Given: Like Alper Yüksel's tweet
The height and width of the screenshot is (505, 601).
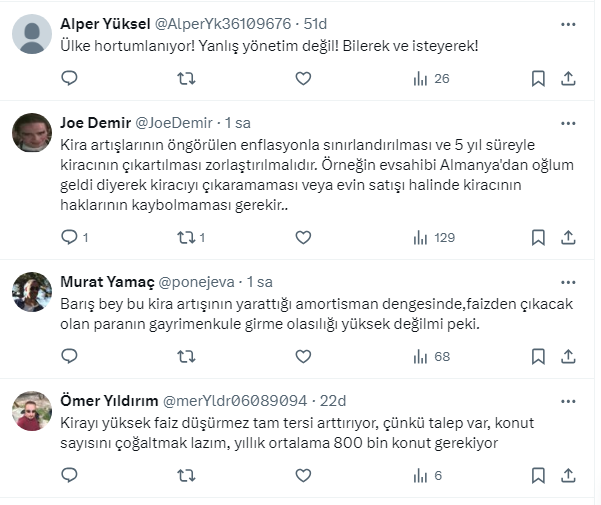Looking at the screenshot, I should click(x=303, y=78).
